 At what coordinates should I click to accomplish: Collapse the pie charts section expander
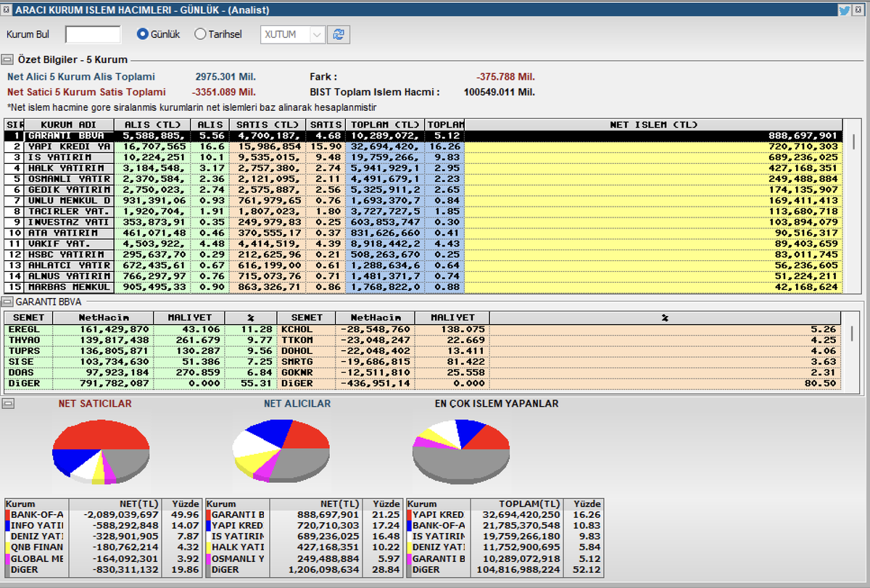point(7,403)
